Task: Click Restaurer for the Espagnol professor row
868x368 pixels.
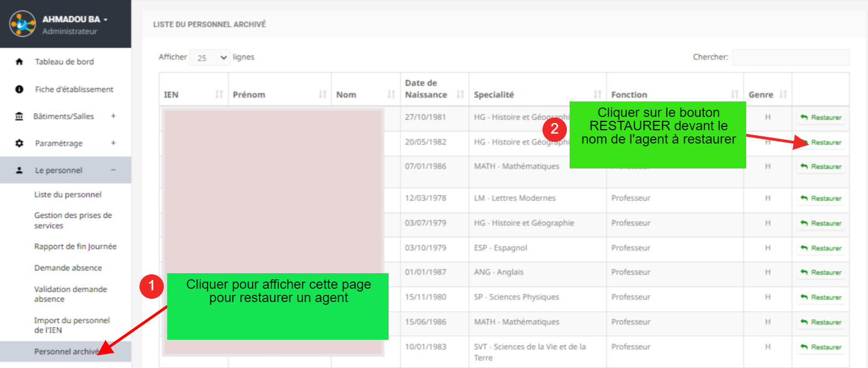Action: point(821,248)
